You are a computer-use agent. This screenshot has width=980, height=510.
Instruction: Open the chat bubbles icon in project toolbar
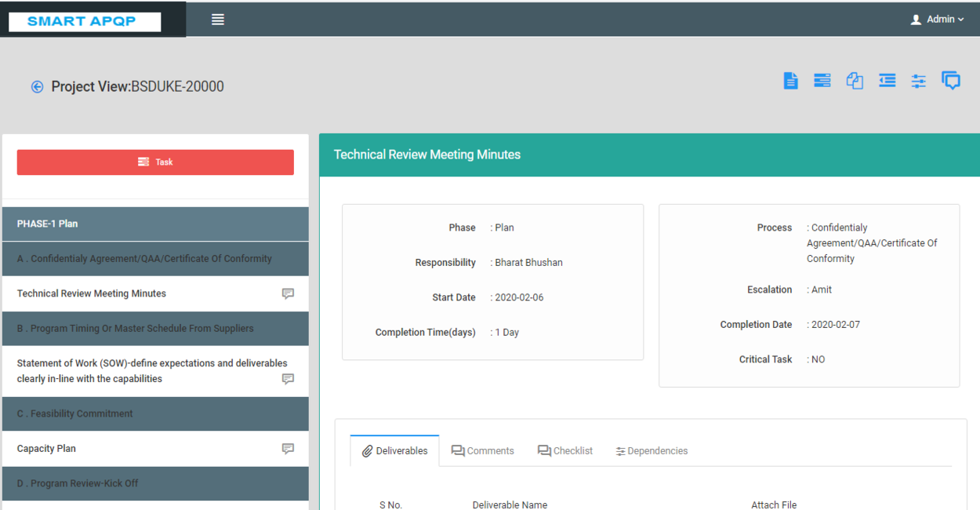tap(951, 81)
